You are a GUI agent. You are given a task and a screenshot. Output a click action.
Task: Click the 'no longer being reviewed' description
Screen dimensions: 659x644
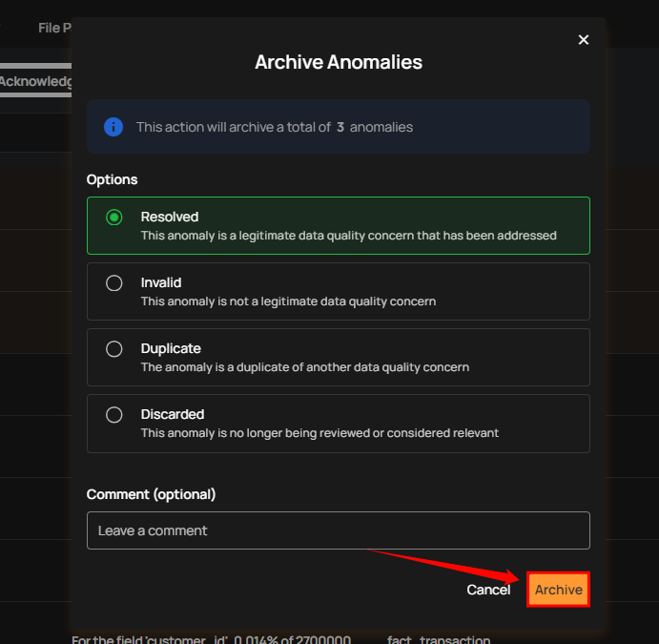pyautogui.click(x=319, y=433)
